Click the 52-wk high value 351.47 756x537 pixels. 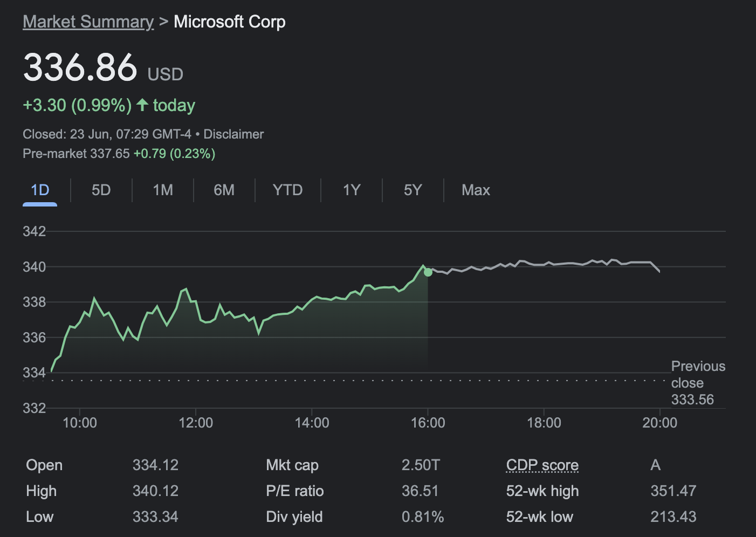pos(673,491)
